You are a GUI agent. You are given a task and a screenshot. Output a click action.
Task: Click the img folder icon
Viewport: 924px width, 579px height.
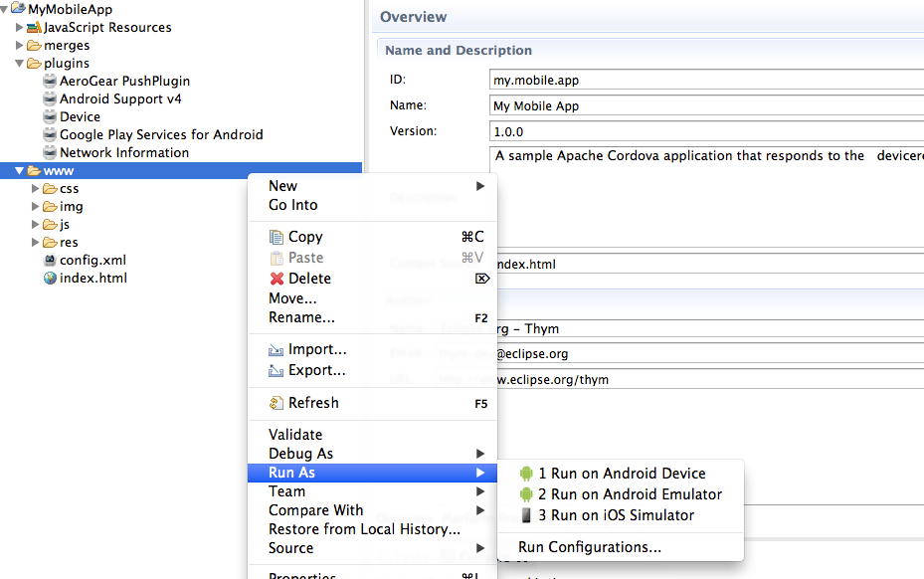pos(50,206)
